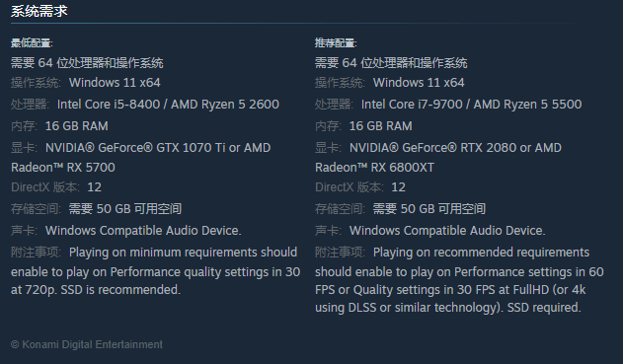Select the 最低配置 label
The image size is (623, 364).
point(32,42)
